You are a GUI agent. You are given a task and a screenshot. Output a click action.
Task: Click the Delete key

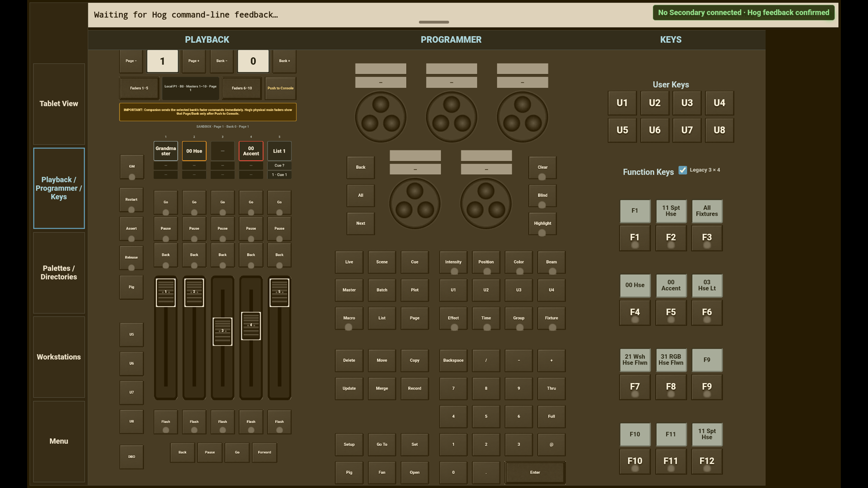coord(349,361)
